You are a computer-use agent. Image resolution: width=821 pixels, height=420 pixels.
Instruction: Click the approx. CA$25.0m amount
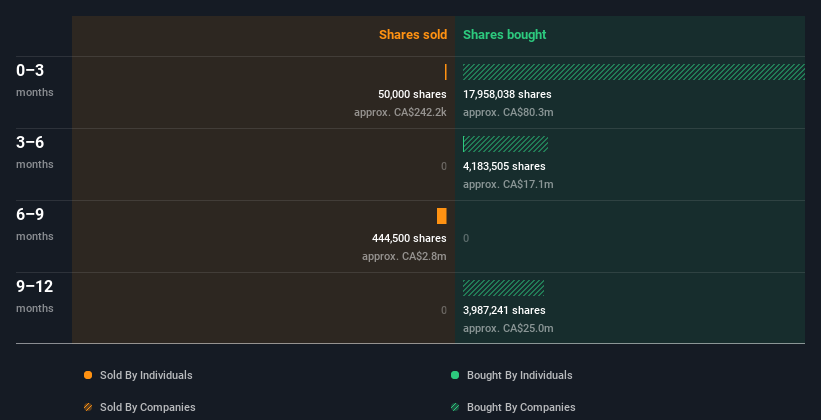tap(508, 328)
